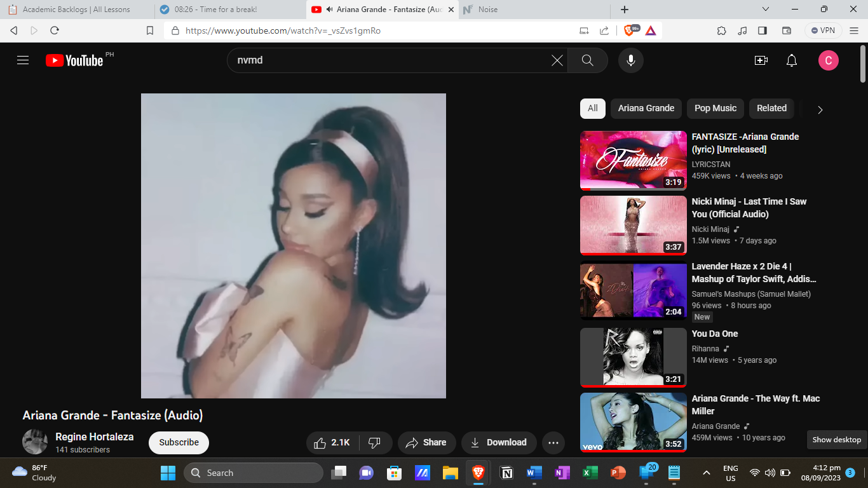868x488 pixels.
Task: Open the tab search dropdown arrow
Action: click(766, 10)
